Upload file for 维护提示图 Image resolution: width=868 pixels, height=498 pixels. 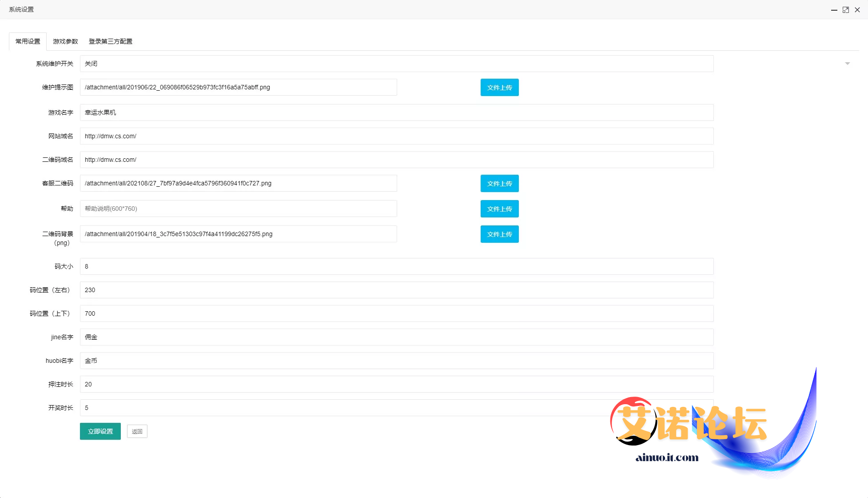[499, 88]
